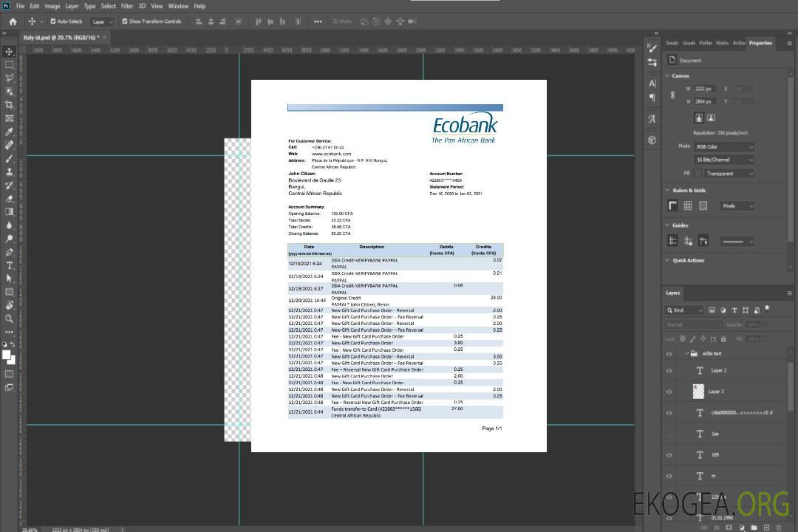Hide Layer 2 visibility eye
Image resolution: width=798 pixels, height=532 pixels.
pos(669,371)
